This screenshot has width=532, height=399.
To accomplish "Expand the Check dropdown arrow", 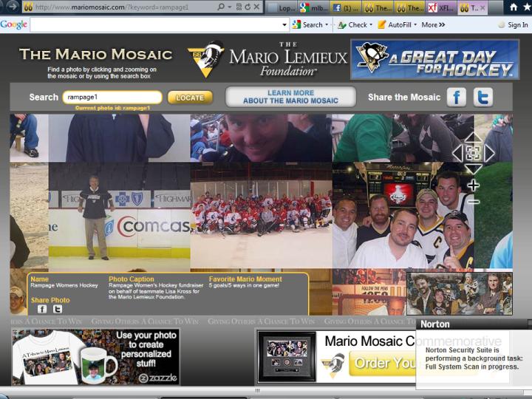I will 371,25.
